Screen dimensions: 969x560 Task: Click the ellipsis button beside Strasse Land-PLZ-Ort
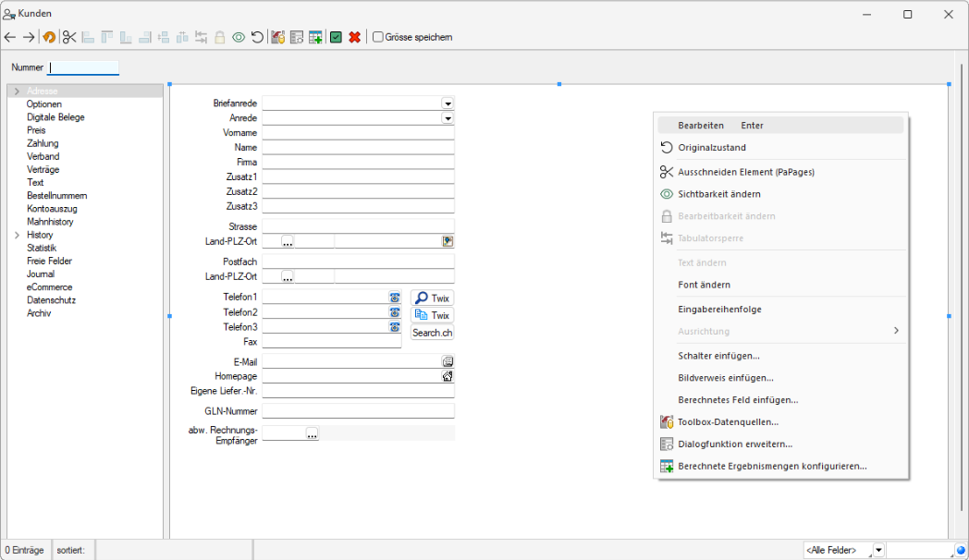click(288, 242)
